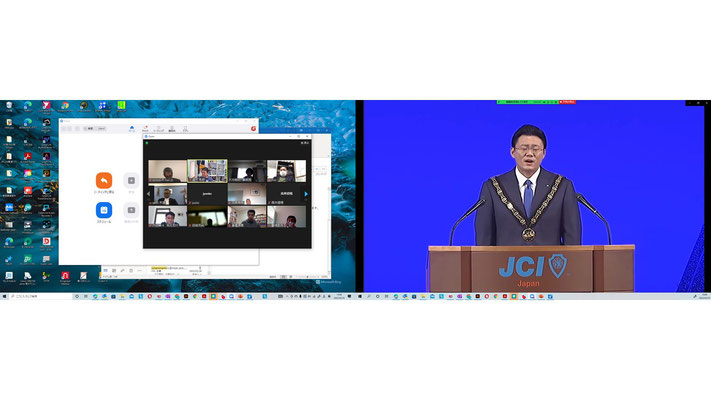Open Adobe Acrobat desktop shortcut
The height and width of the screenshot is (400, 711).
point(28,157)
